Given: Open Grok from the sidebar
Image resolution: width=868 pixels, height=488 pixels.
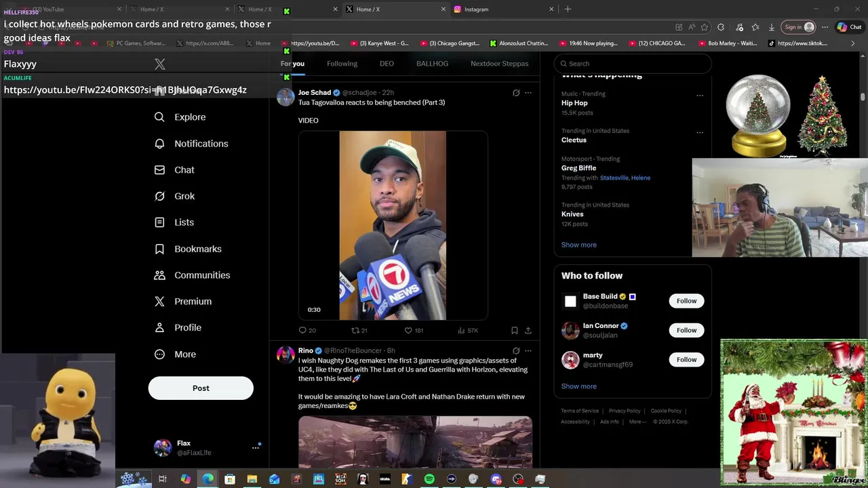Looking at the screenshot, I should coord(174,197).
